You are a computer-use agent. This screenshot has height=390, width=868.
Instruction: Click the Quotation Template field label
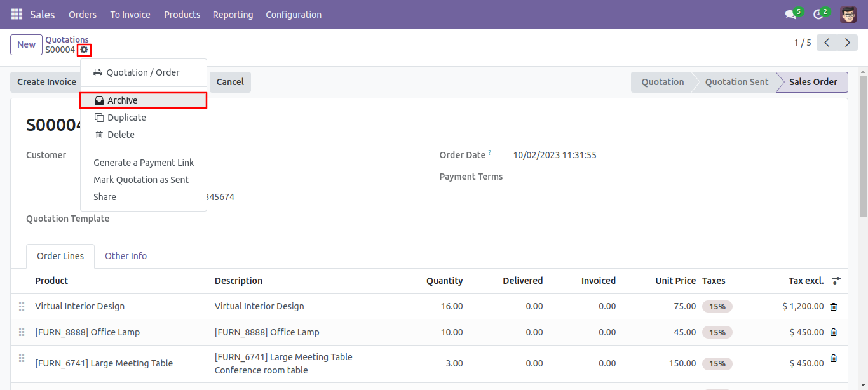click(67, 219)
